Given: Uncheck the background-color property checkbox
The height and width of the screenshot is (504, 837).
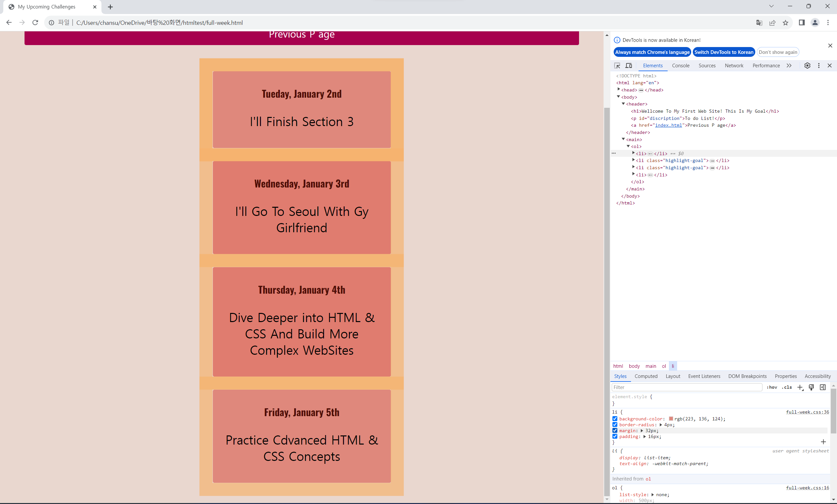Looking at the screenshot, I should [615, 419].
